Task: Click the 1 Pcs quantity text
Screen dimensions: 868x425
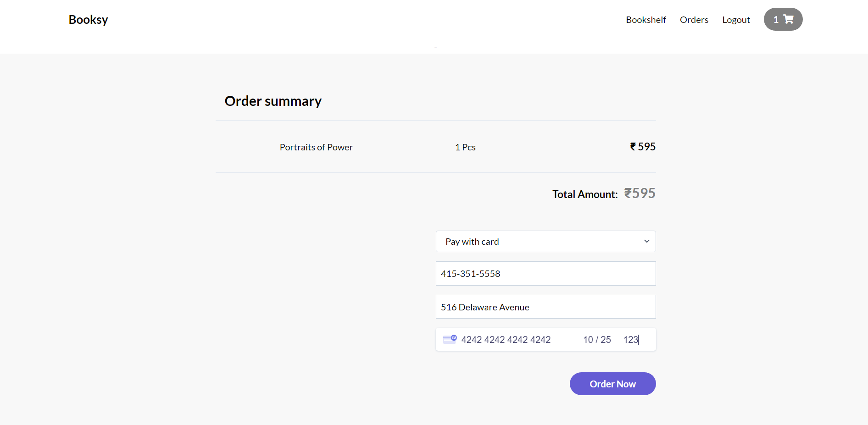Action: (465, 147)
